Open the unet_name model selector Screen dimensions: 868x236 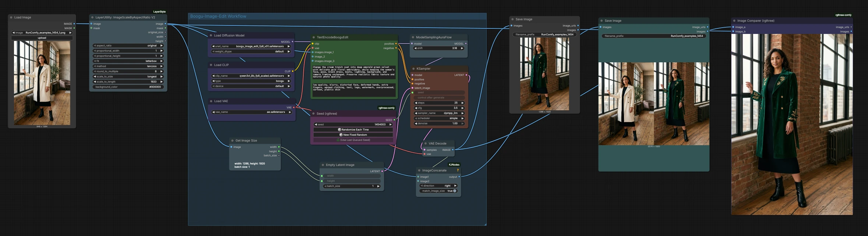point(251,46)
